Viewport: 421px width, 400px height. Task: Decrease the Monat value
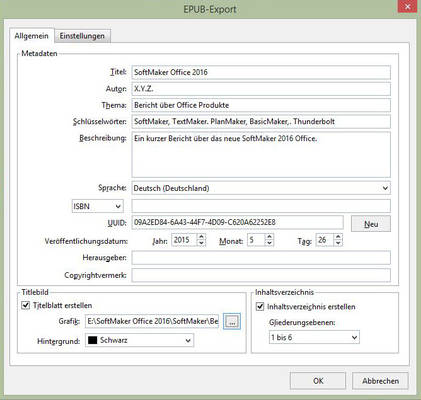(x=269, y=243)
